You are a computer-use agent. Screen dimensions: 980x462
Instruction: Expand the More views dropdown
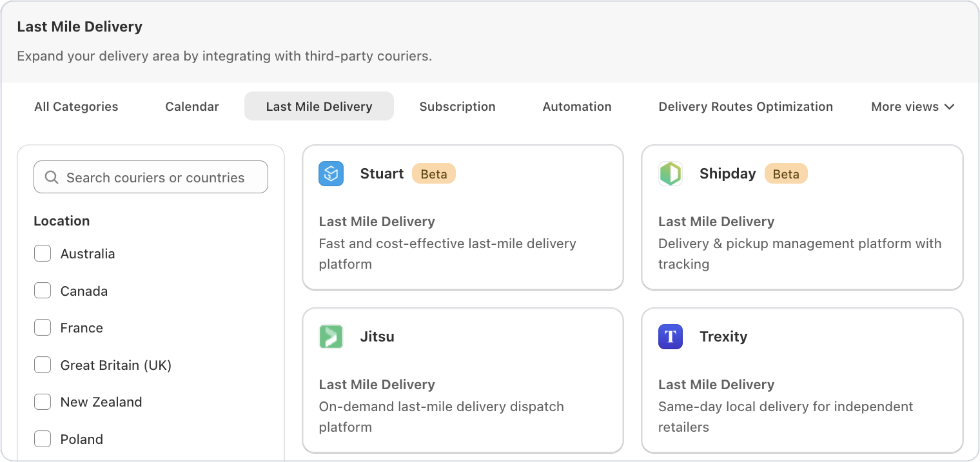click(x=912, y=106)
